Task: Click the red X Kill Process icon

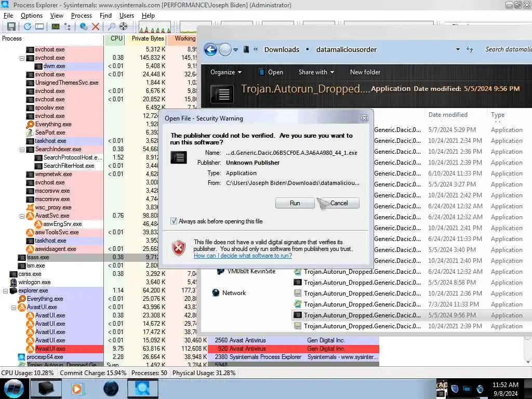Action: click(x=96, y=26)
